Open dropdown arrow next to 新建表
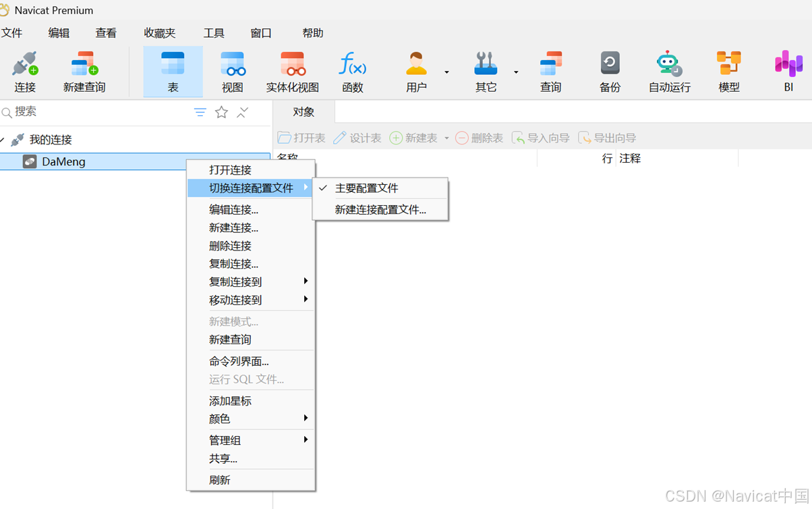 [x=446, y=138]
